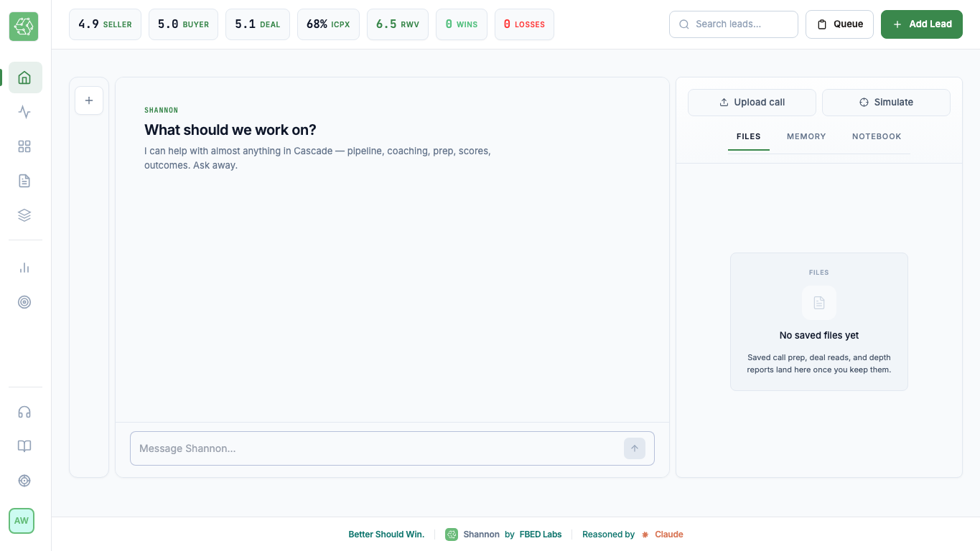Open the activity pulse sidebar icon

click(x=24, y=112)
